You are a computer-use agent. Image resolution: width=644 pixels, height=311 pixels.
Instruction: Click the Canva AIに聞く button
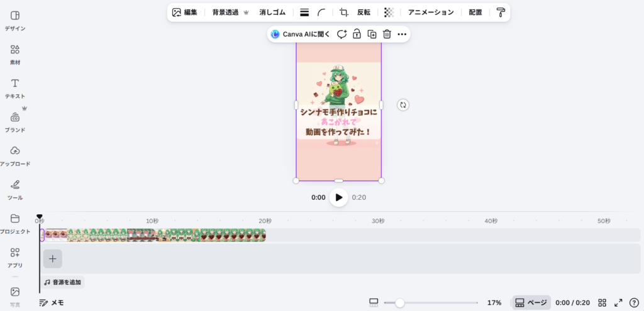tap(300, 35)
